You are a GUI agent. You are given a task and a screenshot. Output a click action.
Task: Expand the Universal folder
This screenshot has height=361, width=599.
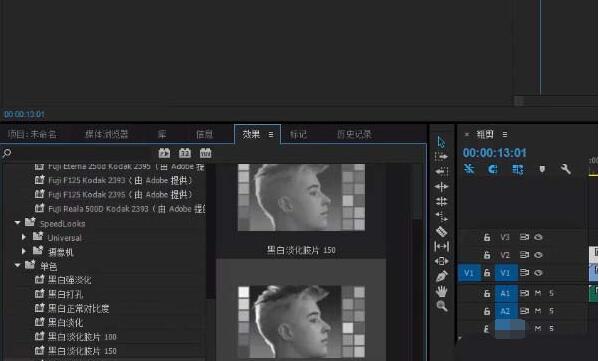[x=24, y=237]
